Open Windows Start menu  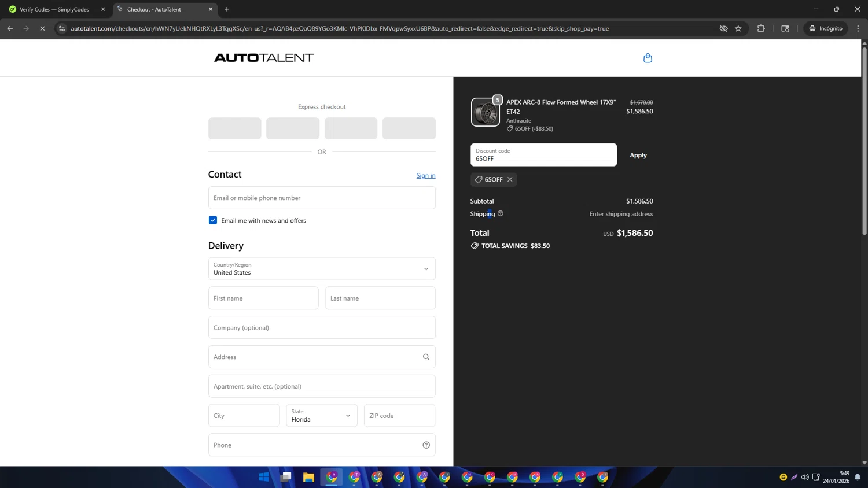click(x=264, y=477)
